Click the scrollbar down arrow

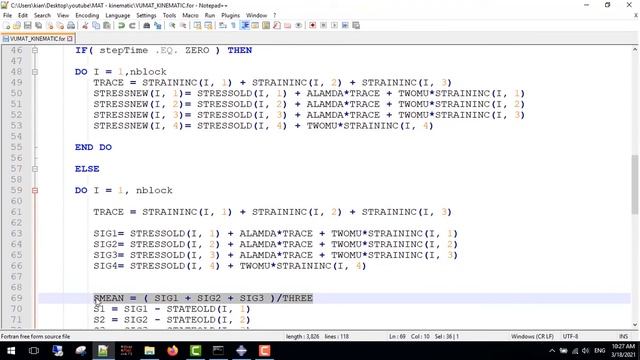[x=635, y=324]
